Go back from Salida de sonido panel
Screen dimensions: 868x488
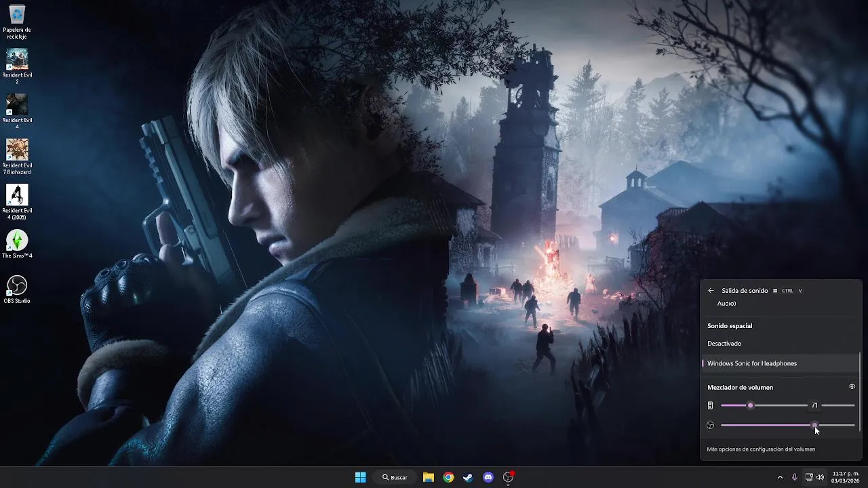click(x=711, y=290)
